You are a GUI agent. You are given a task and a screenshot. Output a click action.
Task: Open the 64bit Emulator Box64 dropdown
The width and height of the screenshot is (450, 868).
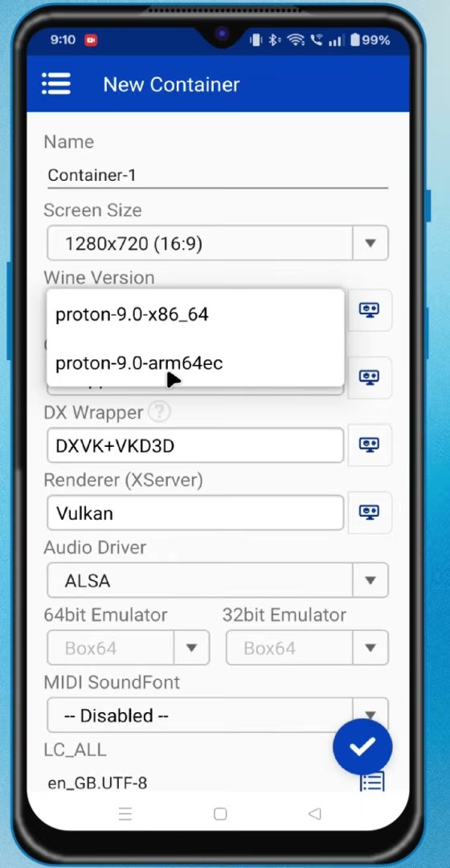[129, 649]
